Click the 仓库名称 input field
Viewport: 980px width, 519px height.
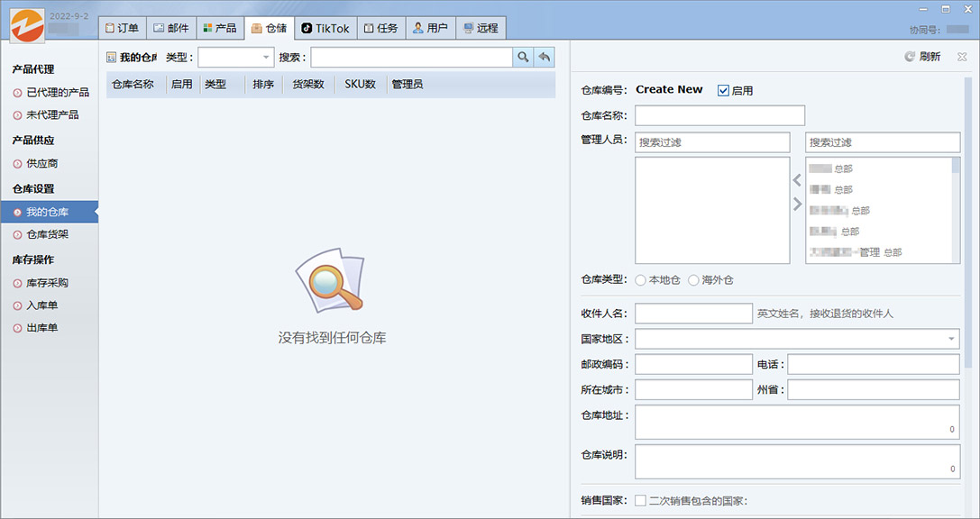click(719, 115)
